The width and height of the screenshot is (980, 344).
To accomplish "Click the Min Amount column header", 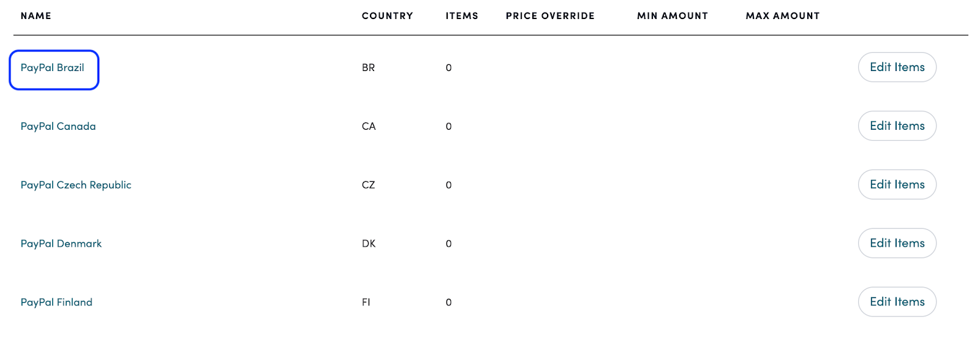I will coord(673,16).
